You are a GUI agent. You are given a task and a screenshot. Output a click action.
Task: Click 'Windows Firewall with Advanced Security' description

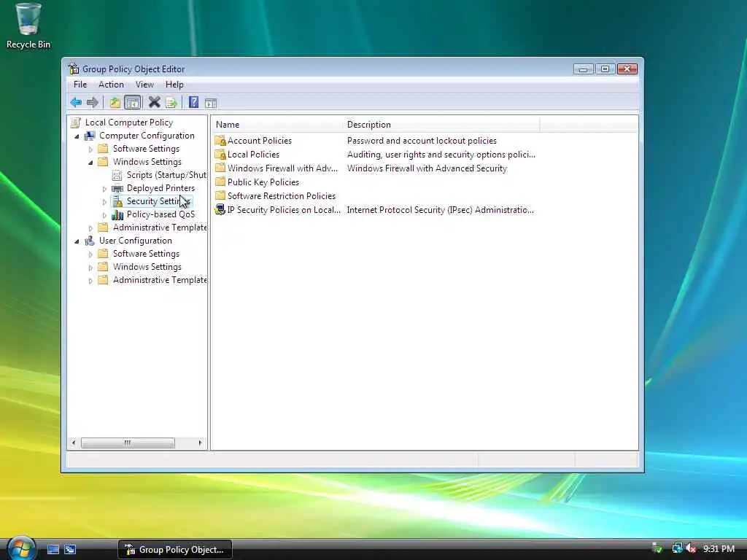427,168
